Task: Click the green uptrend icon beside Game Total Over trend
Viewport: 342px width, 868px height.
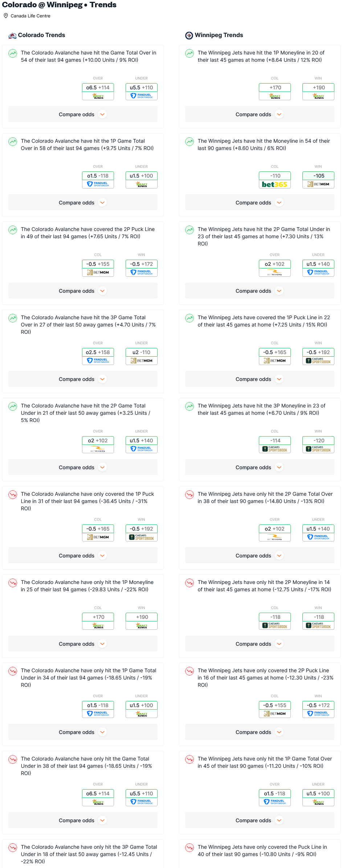Action: click(13, 53)
